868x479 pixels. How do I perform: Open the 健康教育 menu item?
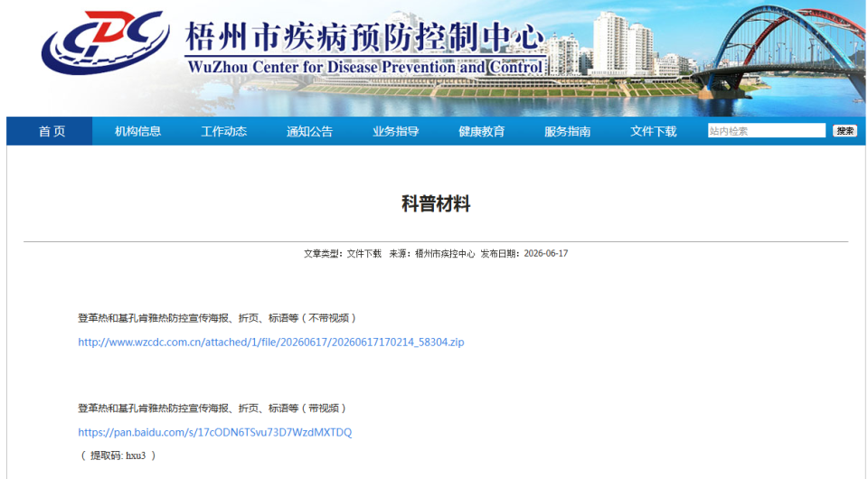coord(482,131)
